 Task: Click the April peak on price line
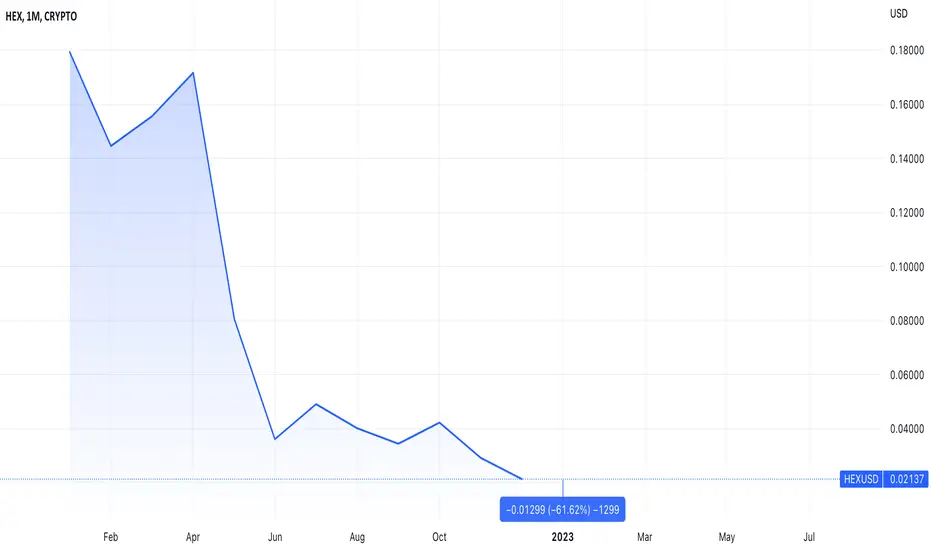coord(193,73)
